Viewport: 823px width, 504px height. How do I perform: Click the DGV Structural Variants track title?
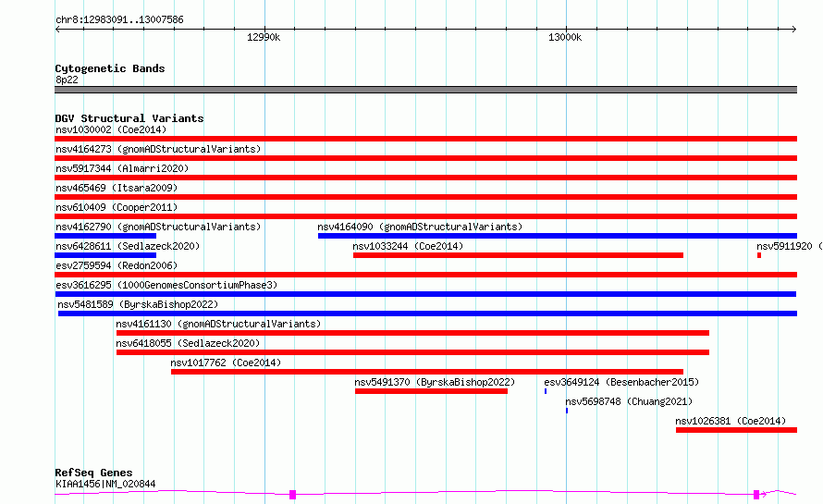129,118
